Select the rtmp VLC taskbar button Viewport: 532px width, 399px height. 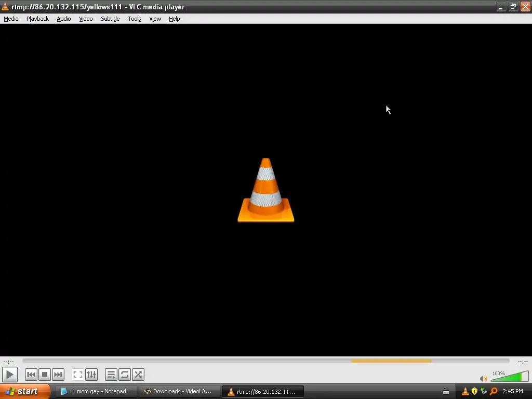click(x=262, y=392)
